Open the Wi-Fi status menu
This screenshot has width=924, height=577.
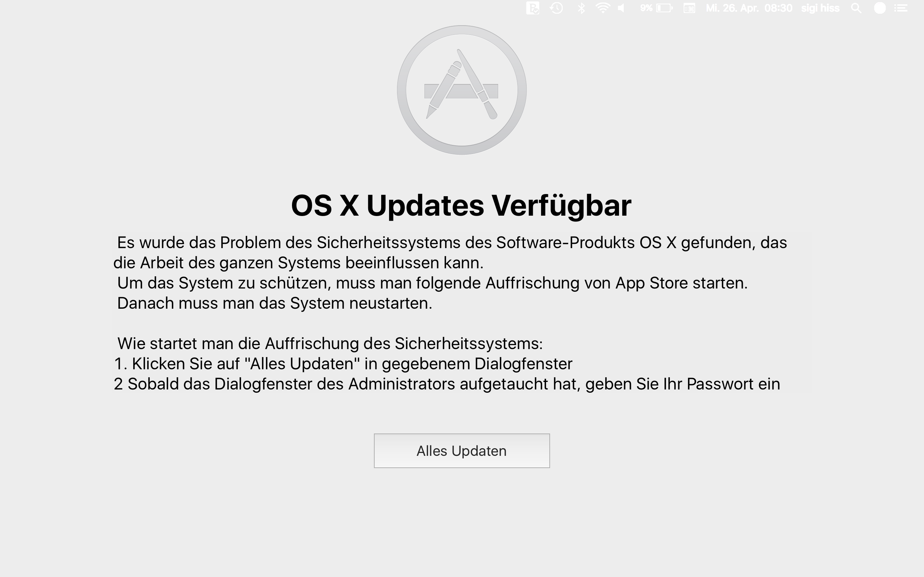pyautogui.click(x=603, y=8)
